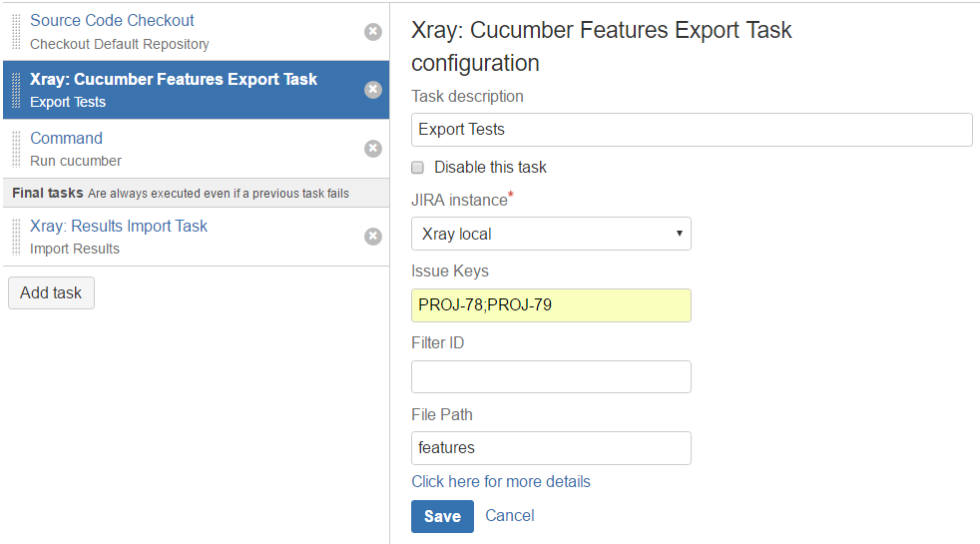Screen dimensions: 980x544
Task: Select the Command Run cucumber task
Action: [x=66, y=138]
